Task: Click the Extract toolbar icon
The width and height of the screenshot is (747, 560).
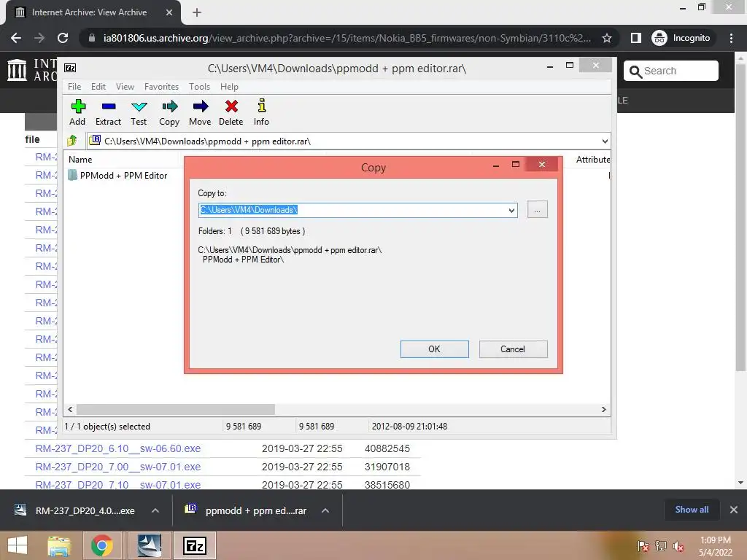Action: coord(108,112)
